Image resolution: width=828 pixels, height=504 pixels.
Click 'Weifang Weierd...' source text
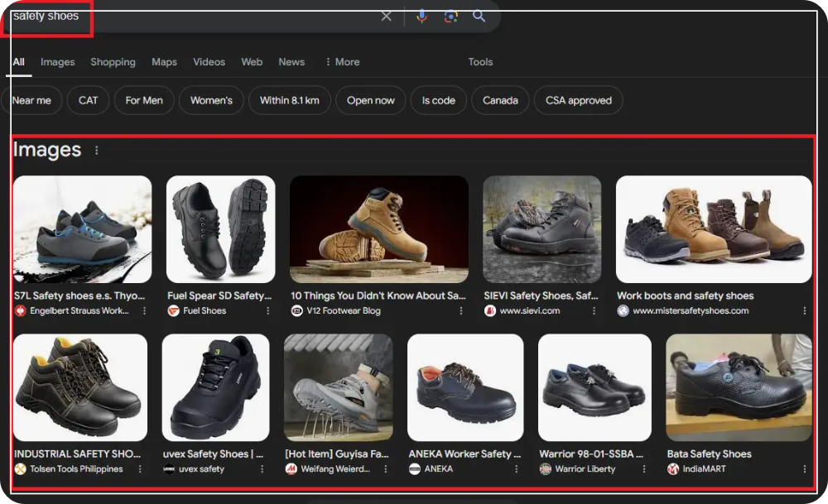point(335,468)
